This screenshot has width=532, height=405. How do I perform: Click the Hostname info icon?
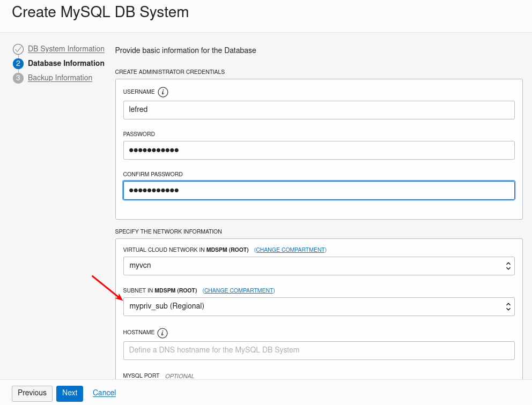tap(162, 333)
